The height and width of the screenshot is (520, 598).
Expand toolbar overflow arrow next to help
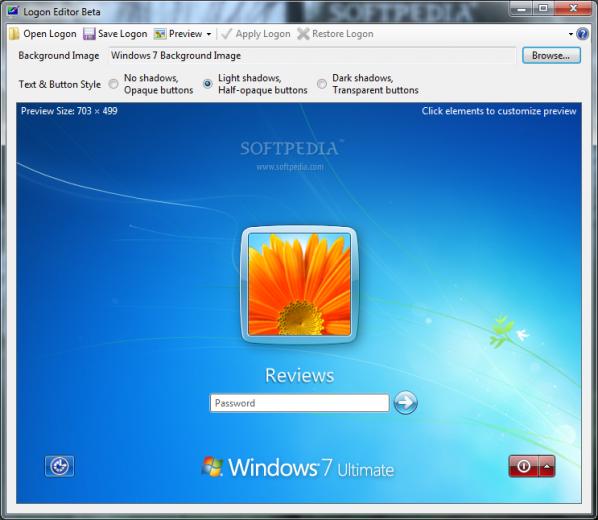click(571, 34)
